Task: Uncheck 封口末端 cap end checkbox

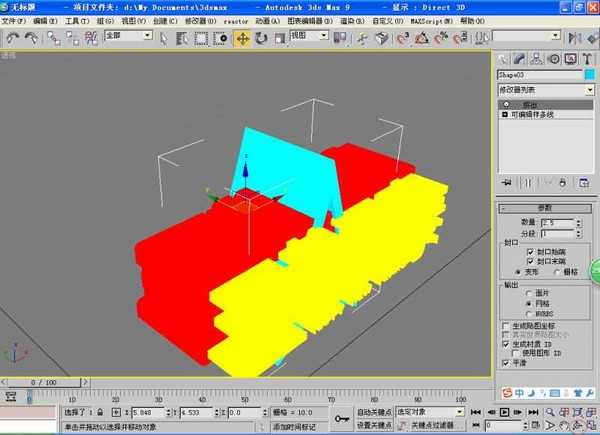Action: pos(530,261)
